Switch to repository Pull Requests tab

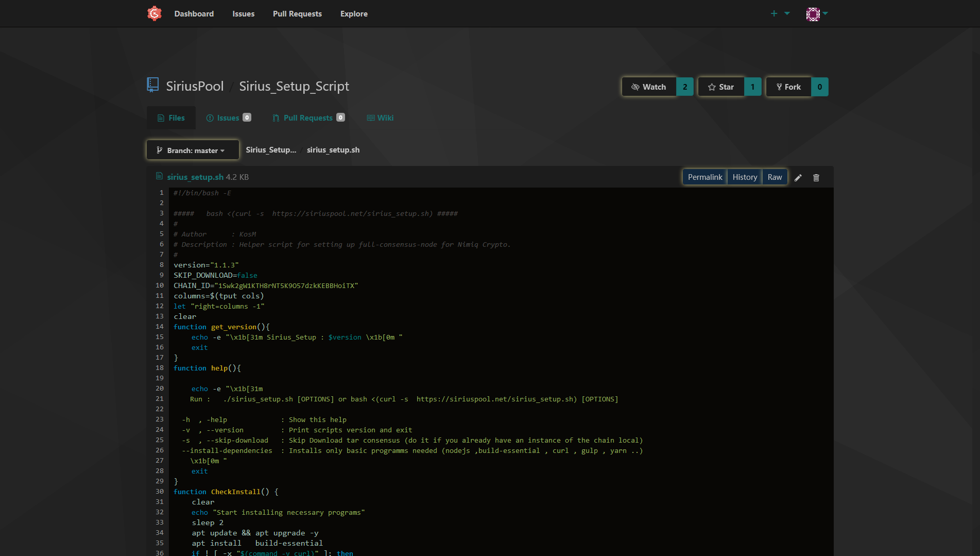[x=308, y=118]
